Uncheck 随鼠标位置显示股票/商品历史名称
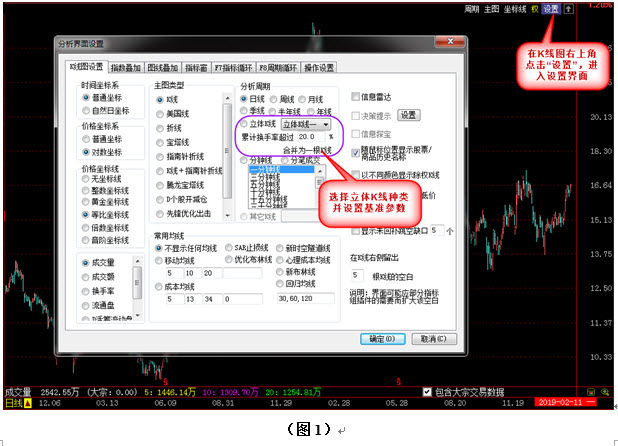The image size is (618, 446). click(x=356, y=153)
